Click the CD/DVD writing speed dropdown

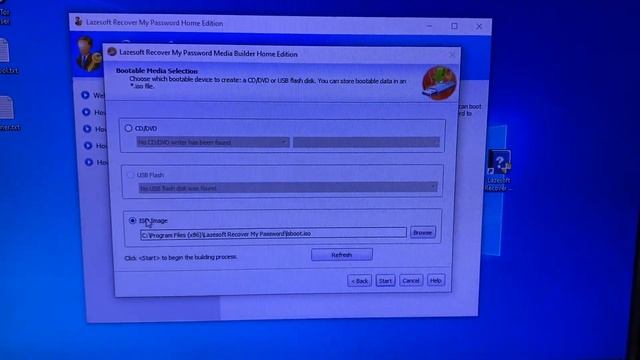[x=366, y=142]
